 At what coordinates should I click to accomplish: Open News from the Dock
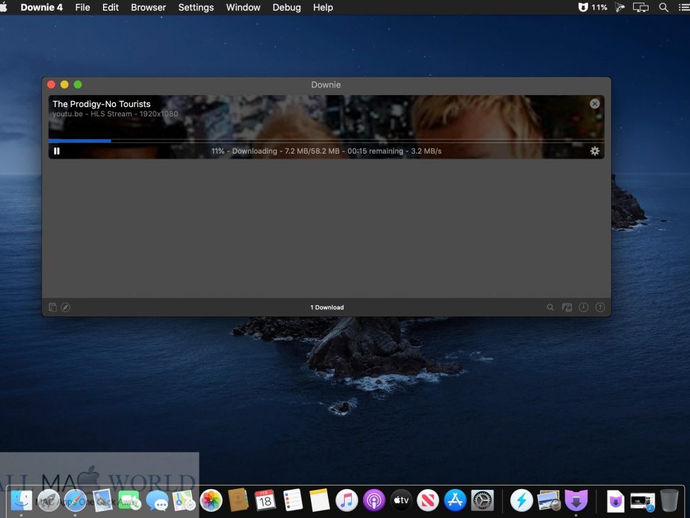(428, 500)
